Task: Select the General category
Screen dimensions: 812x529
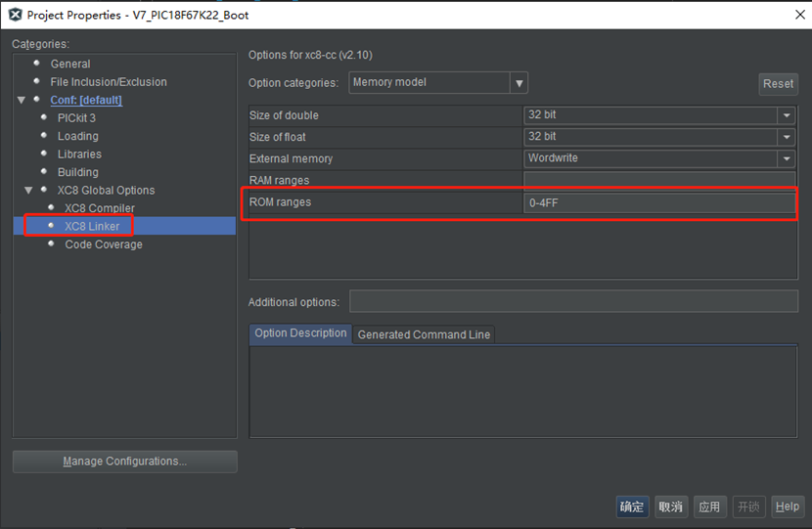Action: pos(69,64)
